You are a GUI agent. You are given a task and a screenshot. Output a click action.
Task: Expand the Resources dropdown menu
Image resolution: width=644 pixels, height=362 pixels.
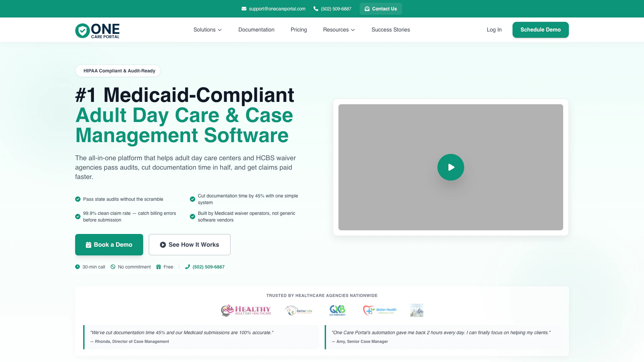pyautogui.click(x=339, y=30)
